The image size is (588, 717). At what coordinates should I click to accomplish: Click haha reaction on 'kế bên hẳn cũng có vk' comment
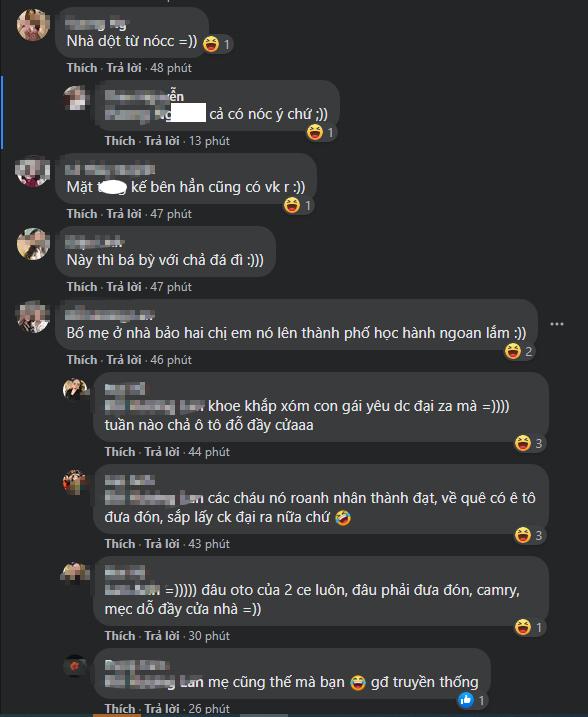[x=298, y=205]
